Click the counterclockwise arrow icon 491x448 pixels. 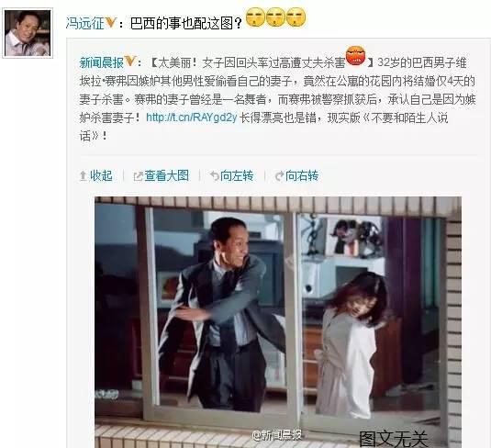coord(215,176)
